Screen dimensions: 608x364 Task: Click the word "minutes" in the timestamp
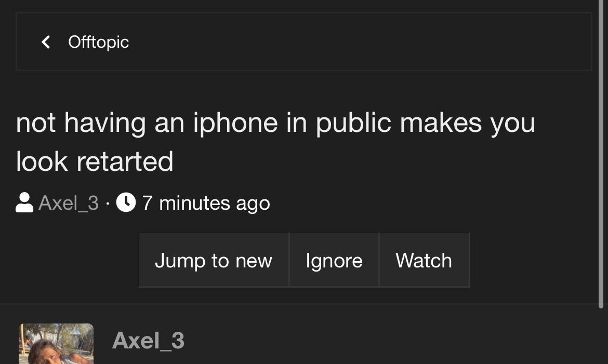point(194,203)
